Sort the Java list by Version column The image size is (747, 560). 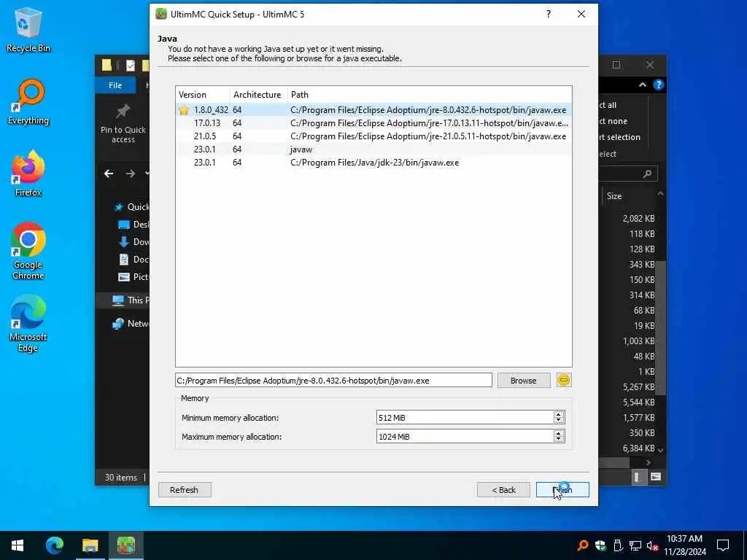pyautogui.click(x=203, y=95)
